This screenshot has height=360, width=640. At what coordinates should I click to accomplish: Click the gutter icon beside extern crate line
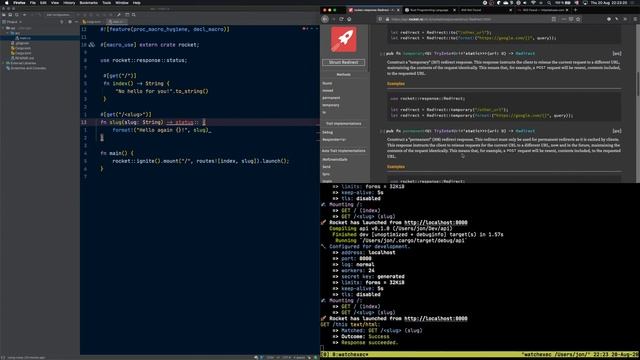[92, 45]
